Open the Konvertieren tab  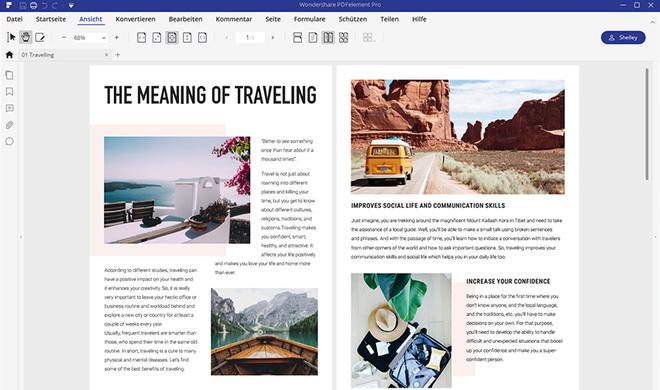[136, 19]
